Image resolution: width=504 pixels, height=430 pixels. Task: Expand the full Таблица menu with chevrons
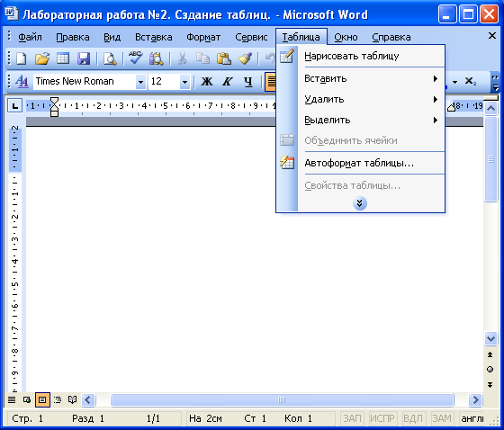point(360,203)
